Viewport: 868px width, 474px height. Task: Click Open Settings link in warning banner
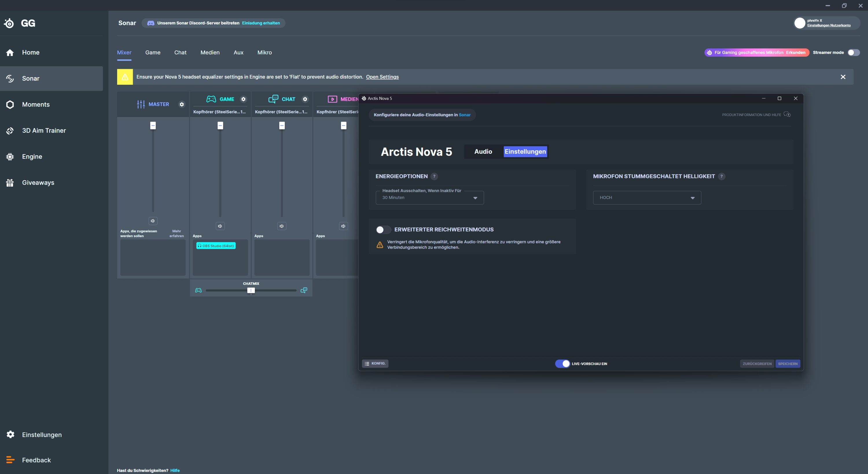pos(382,77)
